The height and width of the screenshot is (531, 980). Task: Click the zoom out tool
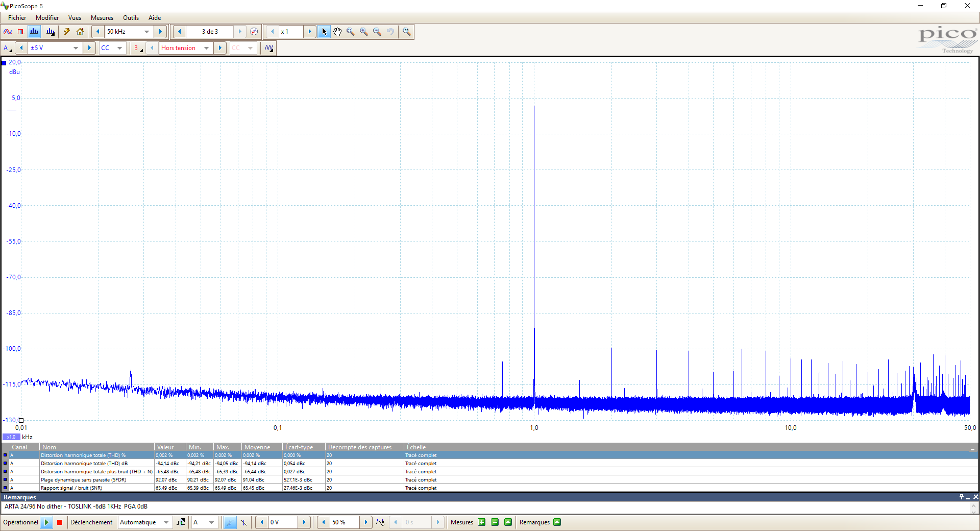pos(377,32)
